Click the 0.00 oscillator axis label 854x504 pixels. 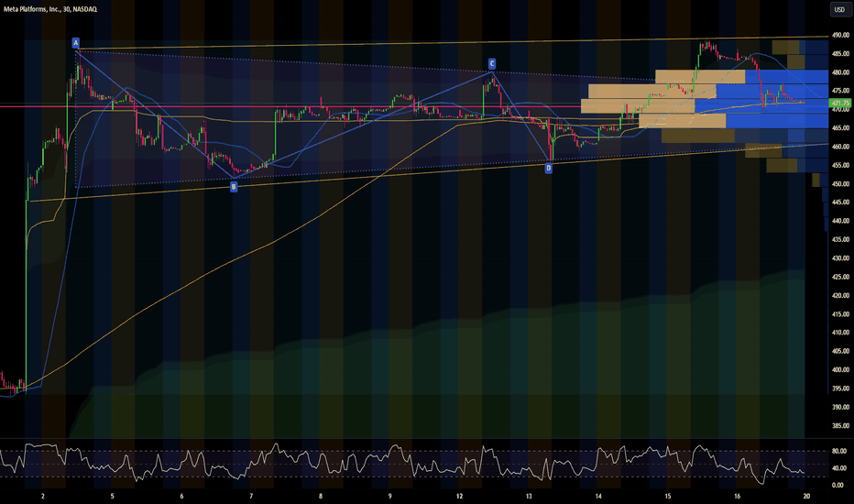[839, 485]
